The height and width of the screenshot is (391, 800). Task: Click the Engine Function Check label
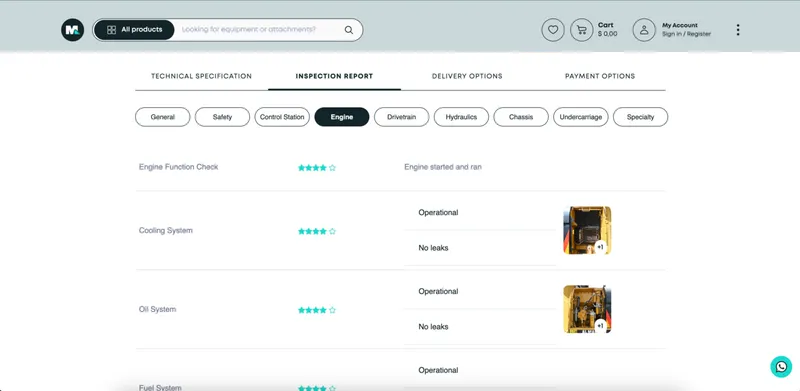(x=179, y=167)
